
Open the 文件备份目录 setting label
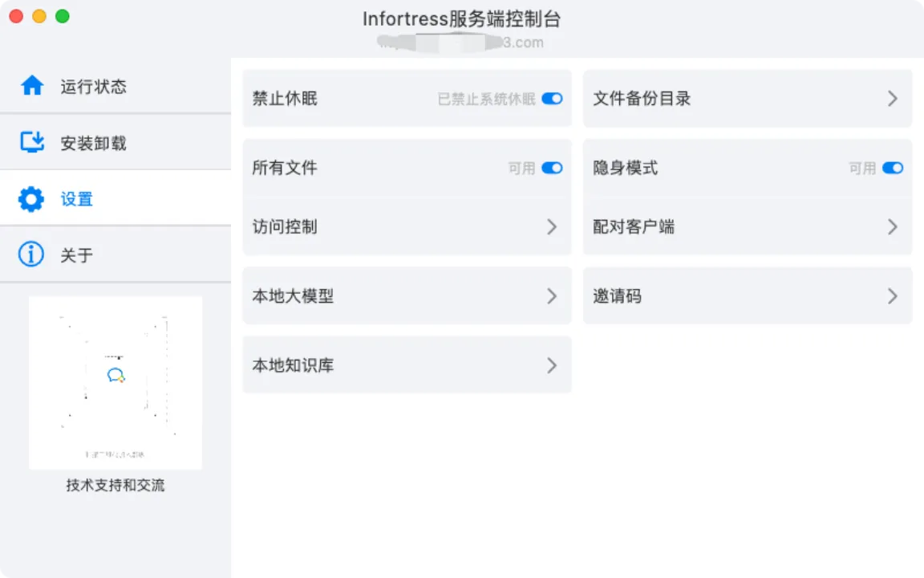tap(642, 99)
